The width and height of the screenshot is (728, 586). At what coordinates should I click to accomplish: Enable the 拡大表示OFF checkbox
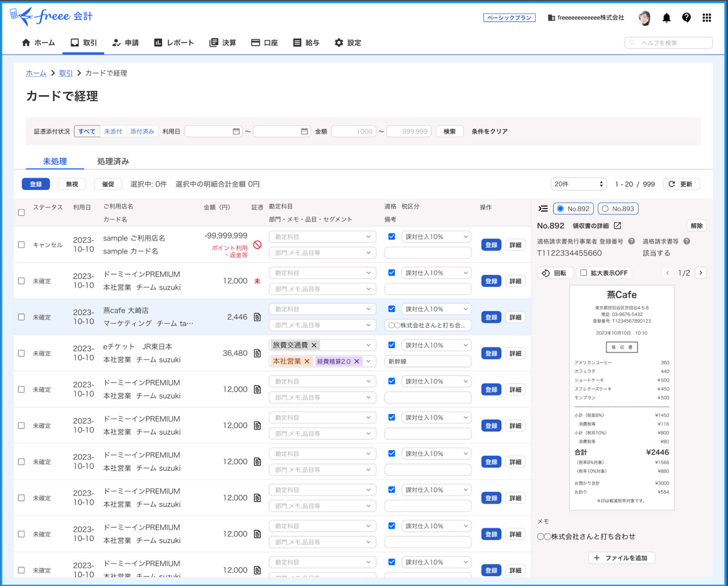click(x=584, y=273)
